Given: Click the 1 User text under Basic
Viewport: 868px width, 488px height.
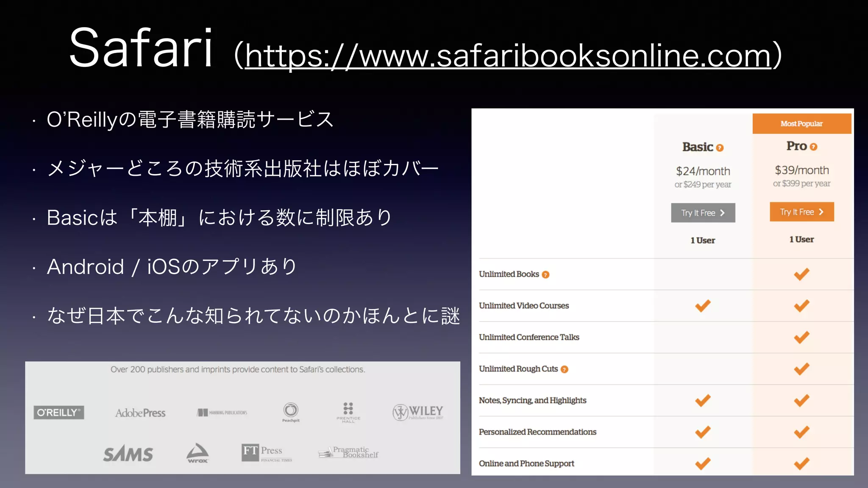Looking at the screenshot, I should coord(703,241).
